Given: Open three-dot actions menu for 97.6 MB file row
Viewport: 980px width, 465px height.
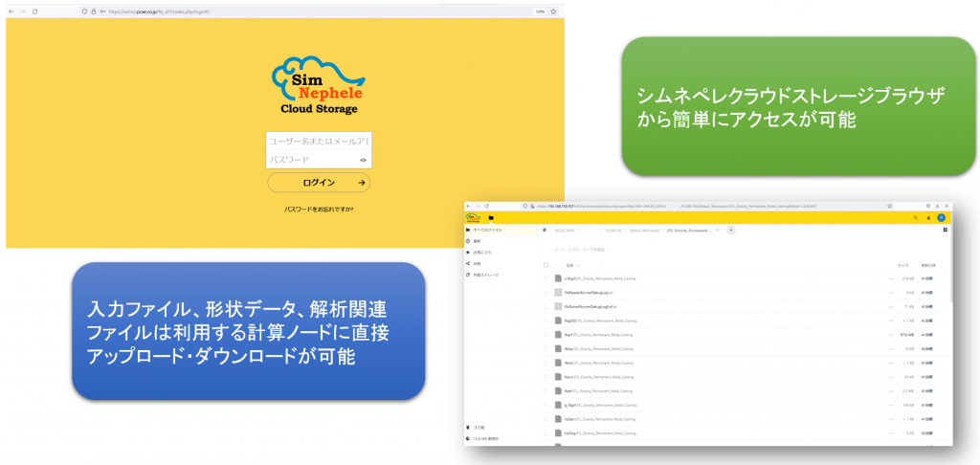Looking at the screenshot, I should (x=891, y=335).
